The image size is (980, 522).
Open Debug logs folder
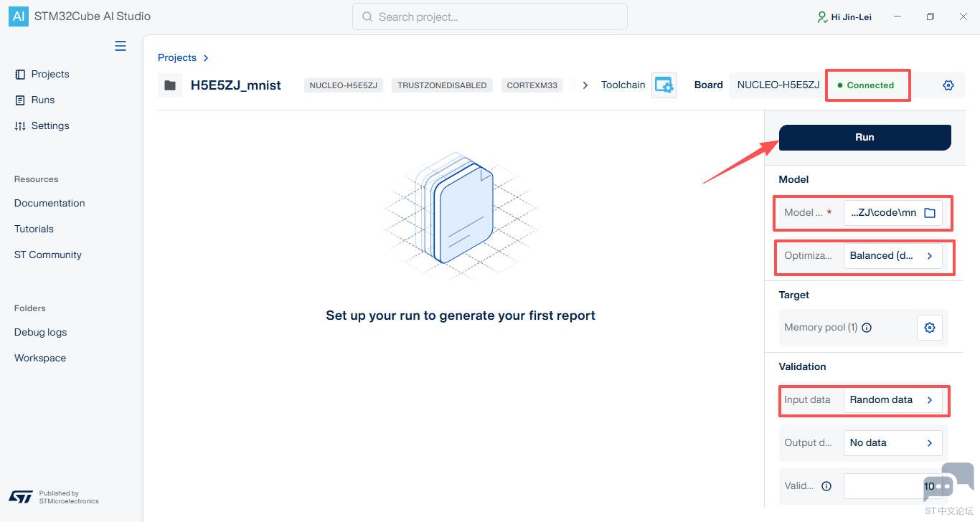41,332
